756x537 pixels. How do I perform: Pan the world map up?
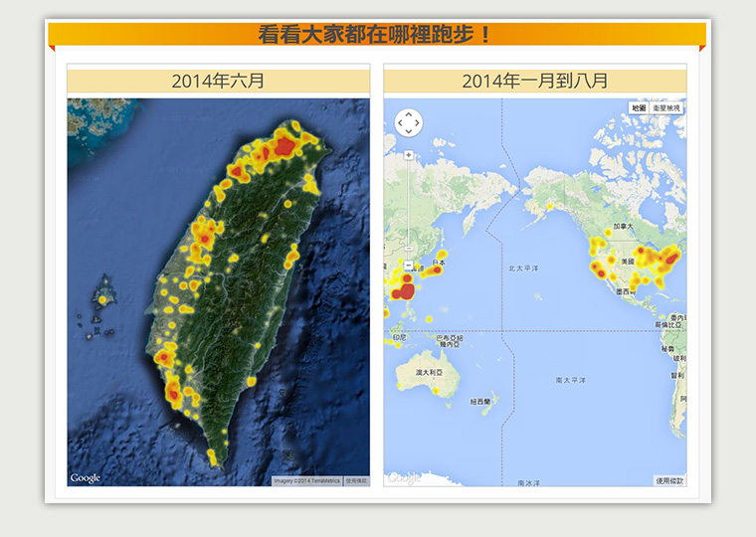point(409,114)
